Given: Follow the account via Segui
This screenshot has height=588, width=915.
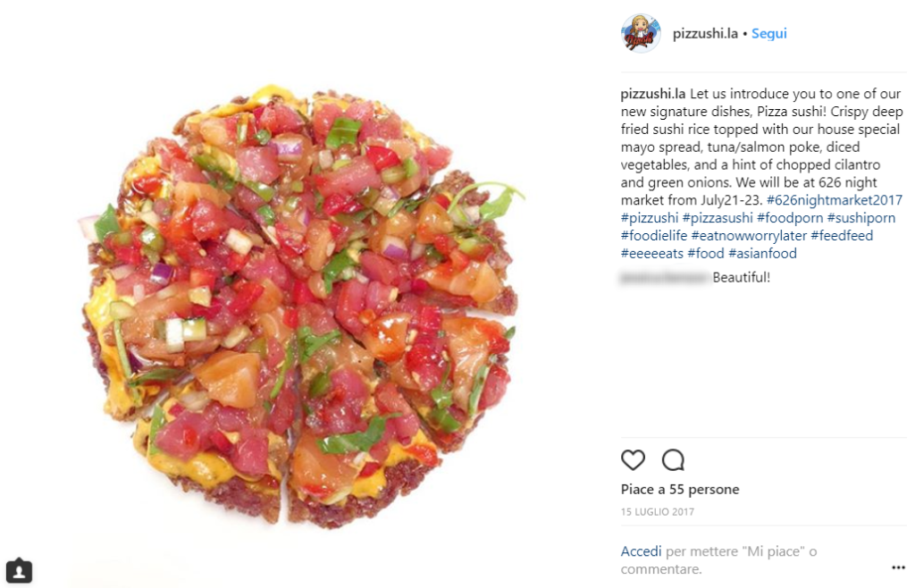Looking at the screenshot, I should point(768,34).
